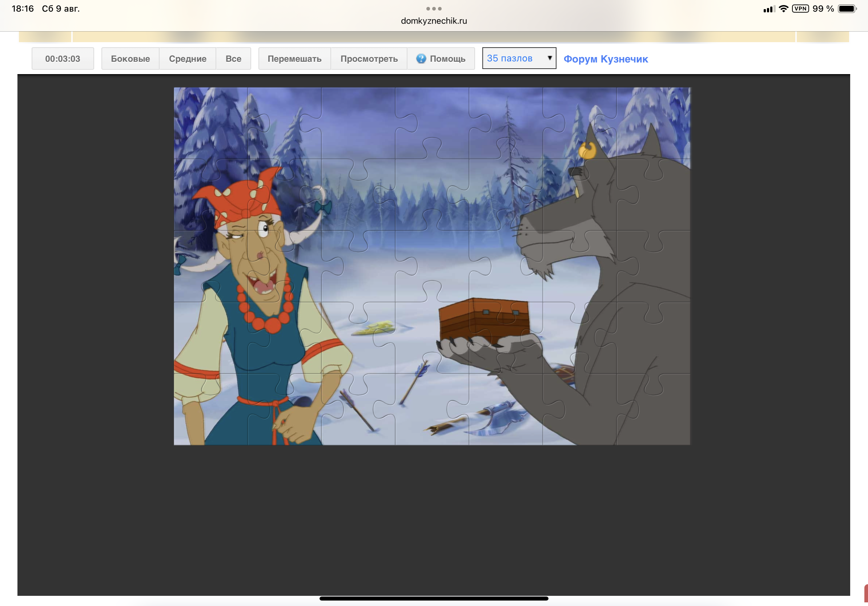Viewport: 868px width, 606px height.
Task: Show all pieces with Все button
Action: click(233, 58)
